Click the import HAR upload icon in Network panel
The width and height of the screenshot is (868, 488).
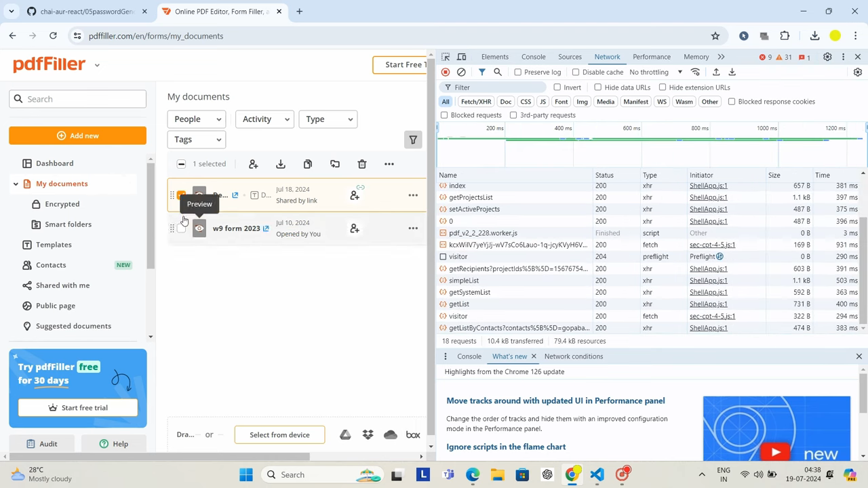tap(716, 72)
